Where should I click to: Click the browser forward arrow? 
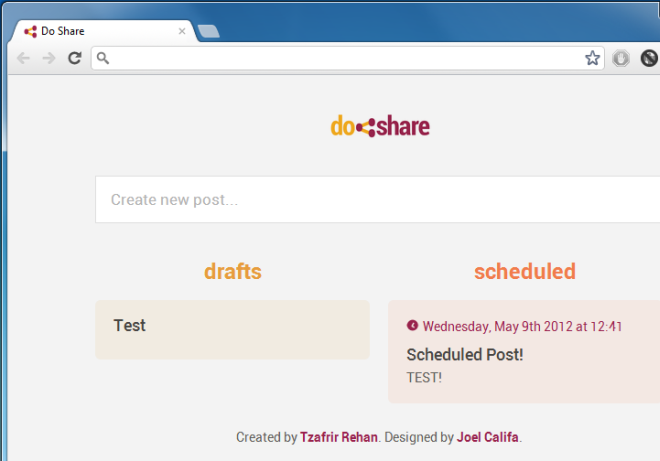coord(49,58)
